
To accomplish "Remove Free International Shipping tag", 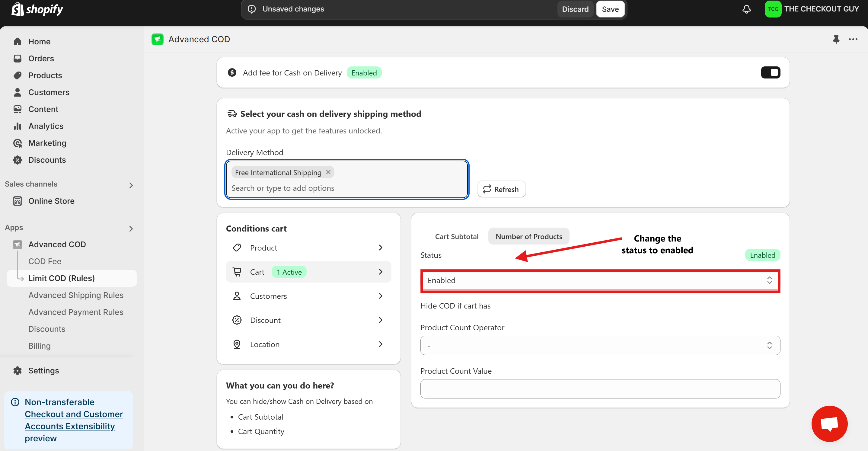I will tap(328, 172).
